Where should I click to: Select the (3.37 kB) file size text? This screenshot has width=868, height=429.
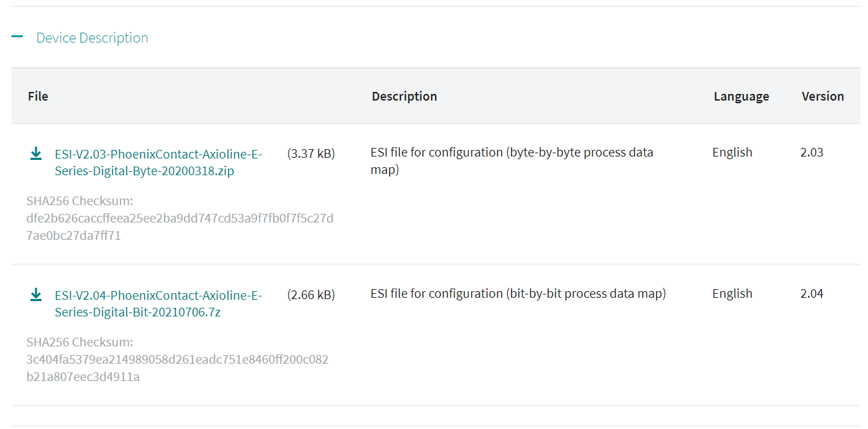coord(311,154)
